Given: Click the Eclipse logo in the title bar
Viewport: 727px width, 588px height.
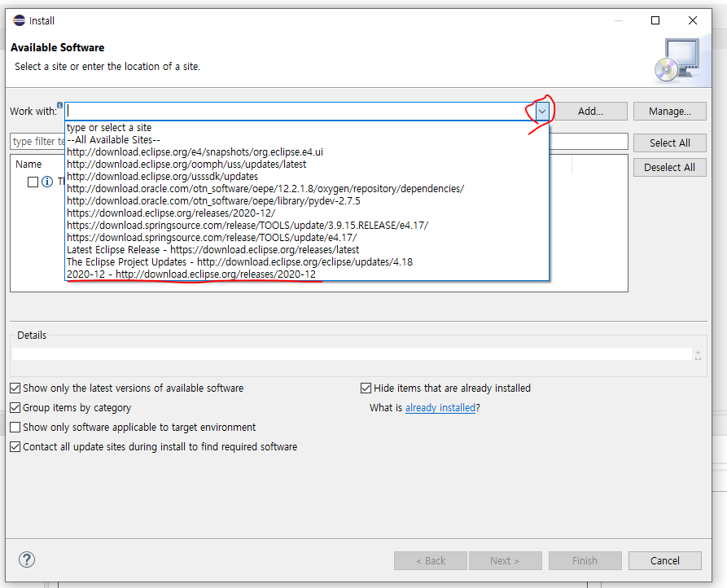Looking at the screenshot, I should pyautogui.click(x=19, y=20).
